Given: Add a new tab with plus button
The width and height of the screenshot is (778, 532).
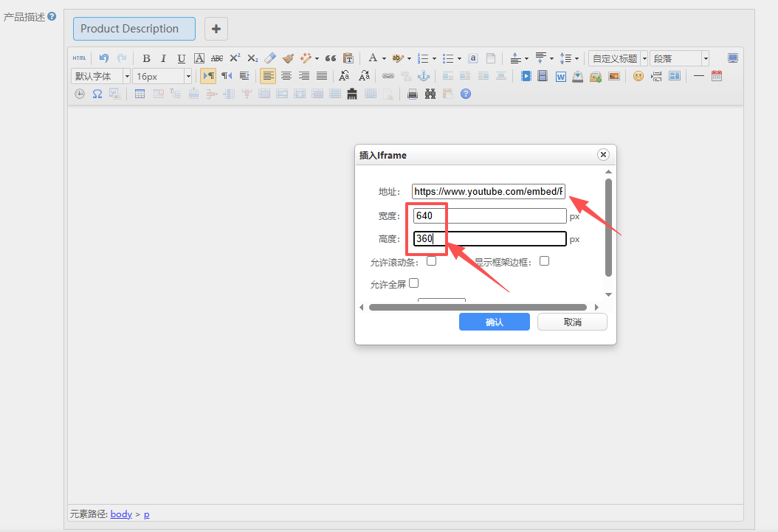Looking at the screenshot, I should [x=216, y=29].
